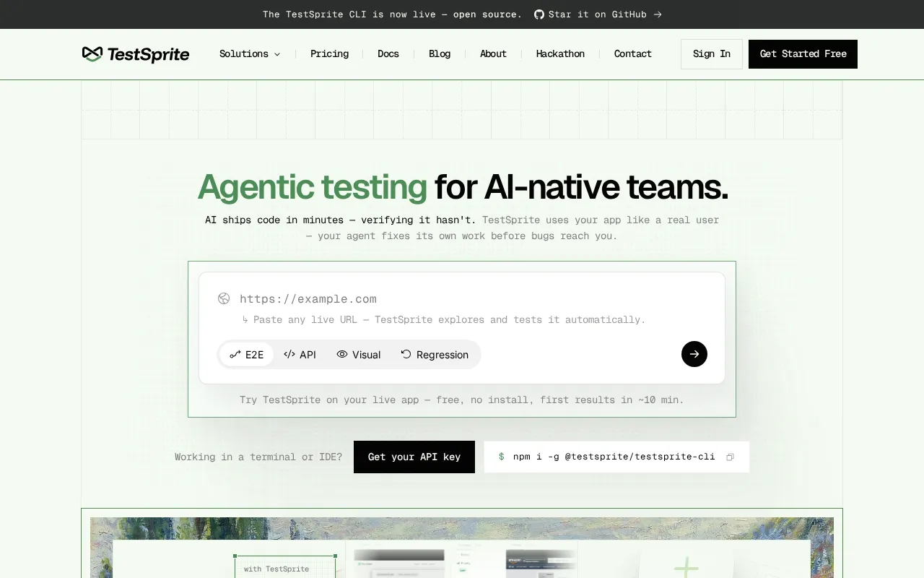This screenshot has height=578, width=924.
Task: Click Get Started Free button
Action: point(803,54)
